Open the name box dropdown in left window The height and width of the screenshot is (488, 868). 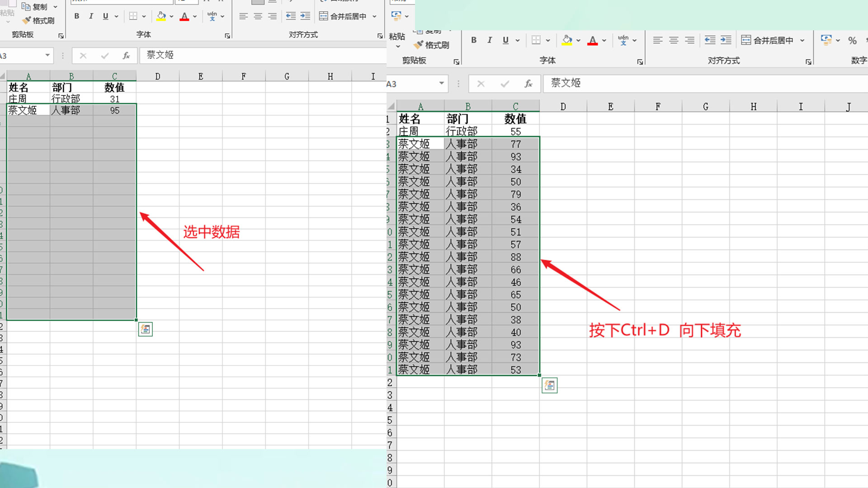47,55
